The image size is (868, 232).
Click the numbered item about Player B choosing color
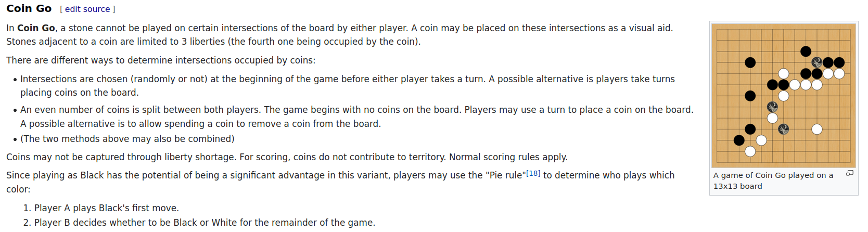click(x=205, y=223)
